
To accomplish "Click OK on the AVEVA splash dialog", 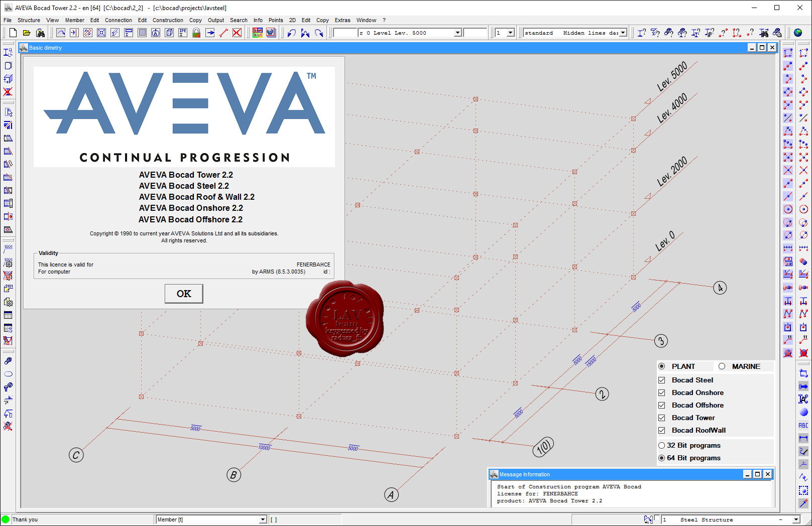I will click(184, 294).
